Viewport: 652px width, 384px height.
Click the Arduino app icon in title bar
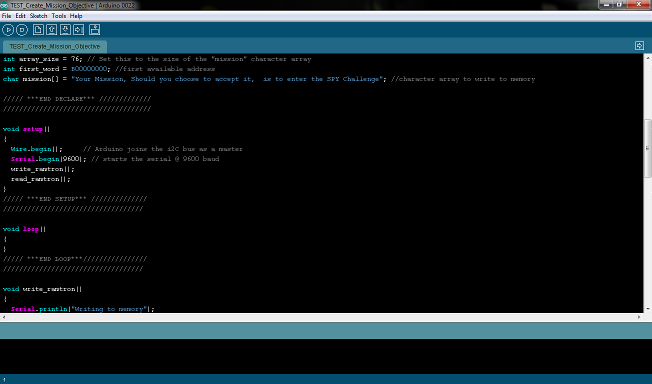tap(4, 5)
